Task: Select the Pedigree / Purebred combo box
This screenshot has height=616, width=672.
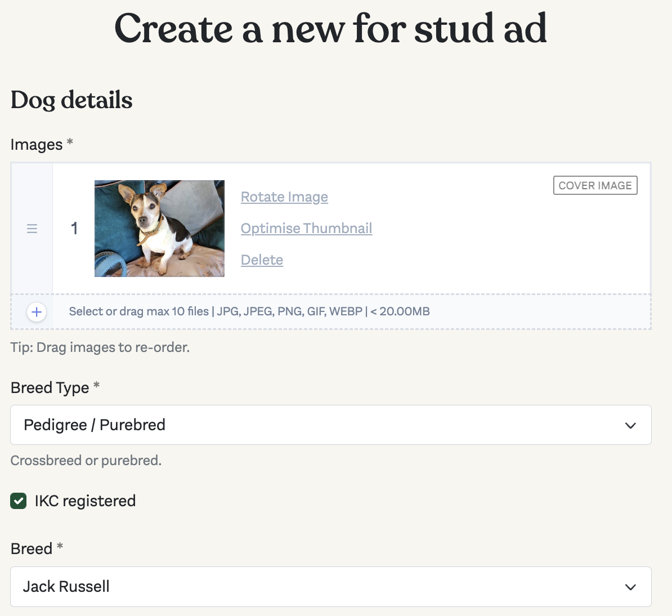Action: 331,425
